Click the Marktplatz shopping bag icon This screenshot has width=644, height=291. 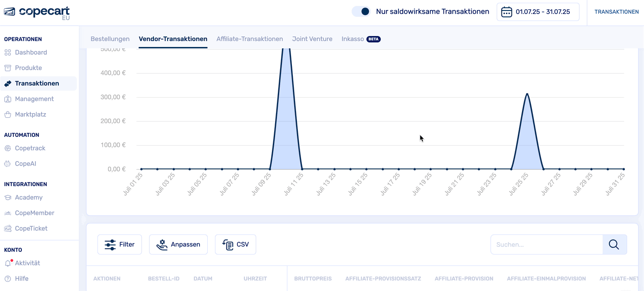[8, 114]
